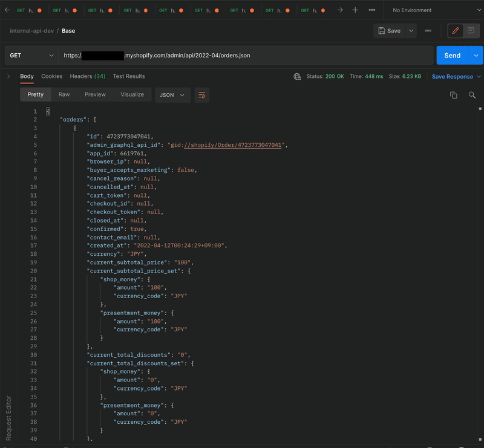Click the "current_total_discounts" key on line 30
The height and width of the screenshot is (448, 484).
[x=128, y=355]
